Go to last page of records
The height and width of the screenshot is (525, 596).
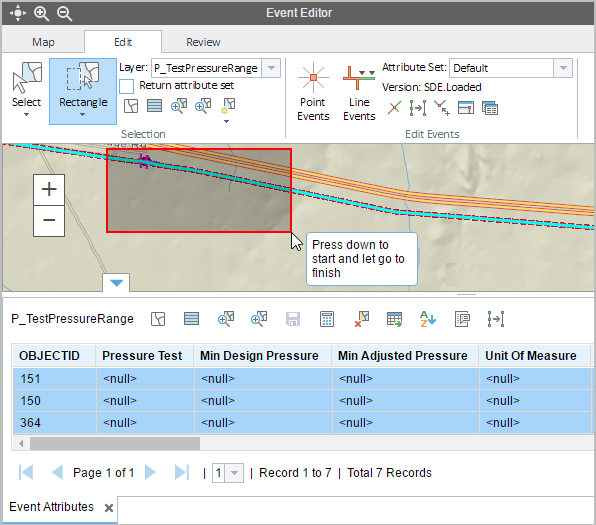(x=182, y=473)
